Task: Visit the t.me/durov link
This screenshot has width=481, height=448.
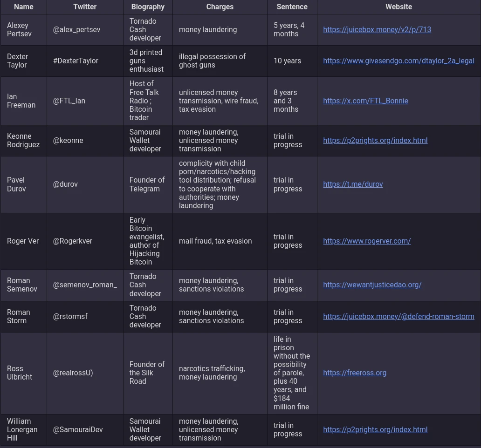Action: [x=353, y=184]
